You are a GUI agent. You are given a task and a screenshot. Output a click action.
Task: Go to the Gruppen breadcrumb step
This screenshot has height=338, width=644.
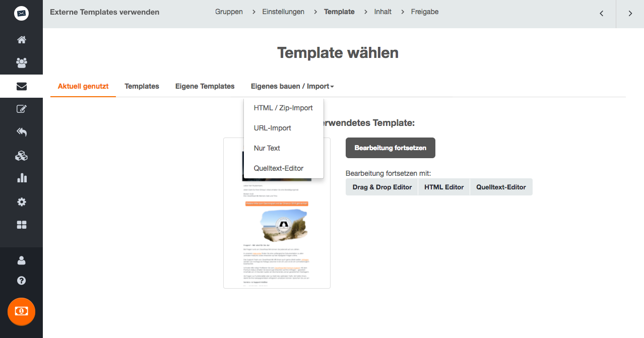(x=229, y=12)
